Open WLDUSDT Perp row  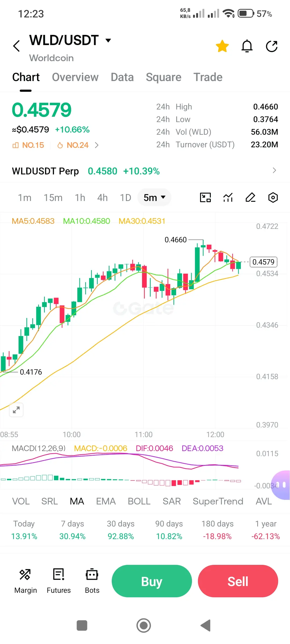click(x=145, y=171)
